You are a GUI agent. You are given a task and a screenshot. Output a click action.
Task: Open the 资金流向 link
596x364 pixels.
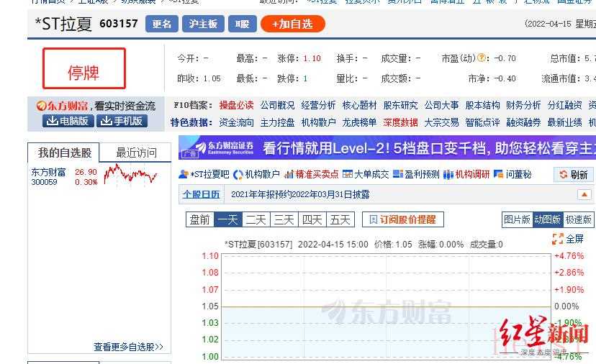236,122
